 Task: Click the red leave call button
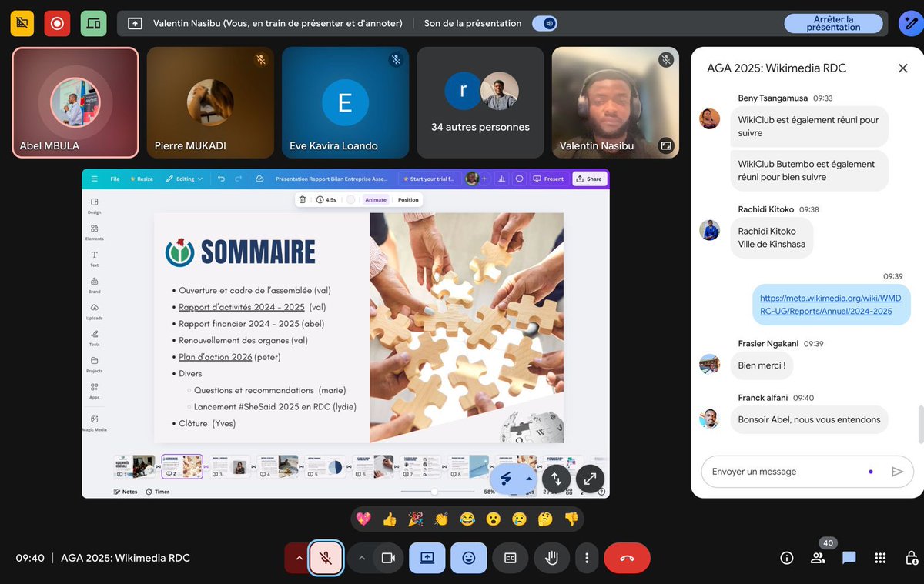[627, 558]
